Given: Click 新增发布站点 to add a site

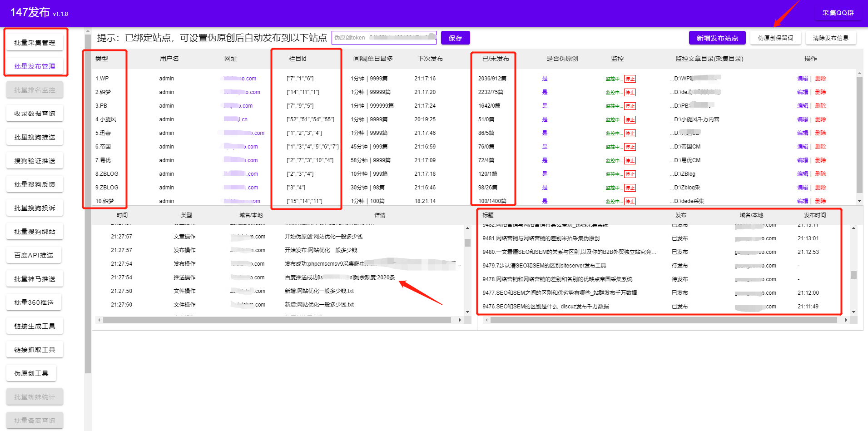Looking at the screenshot, I should 718,38.
